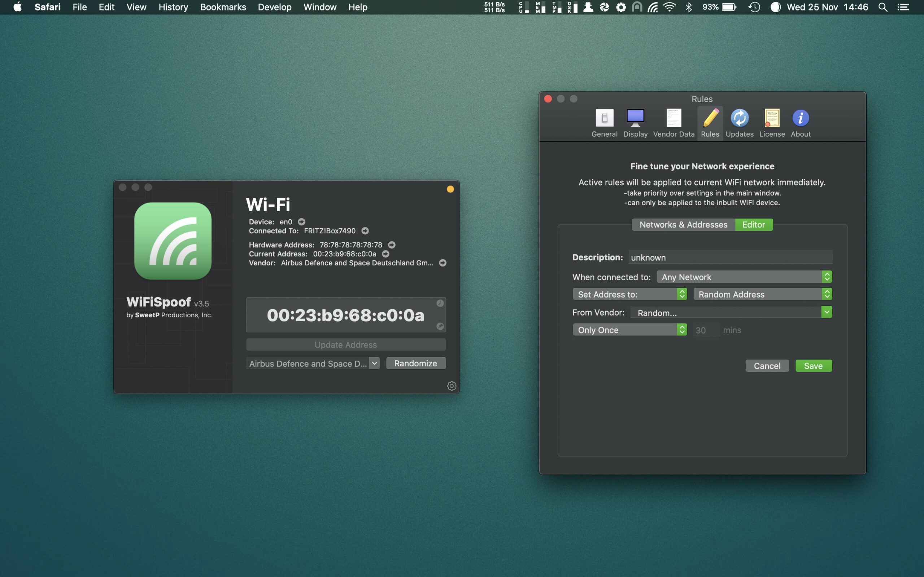Open the Display panel
Image resolution: width=924 pixels, height=577 pixels.
(635, 122)
